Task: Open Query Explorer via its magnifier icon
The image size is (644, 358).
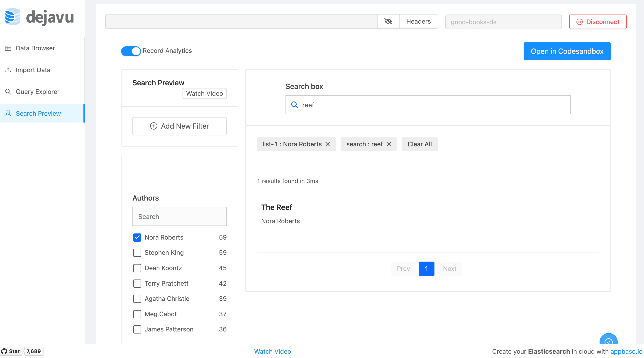Action: tap(8, 92)
